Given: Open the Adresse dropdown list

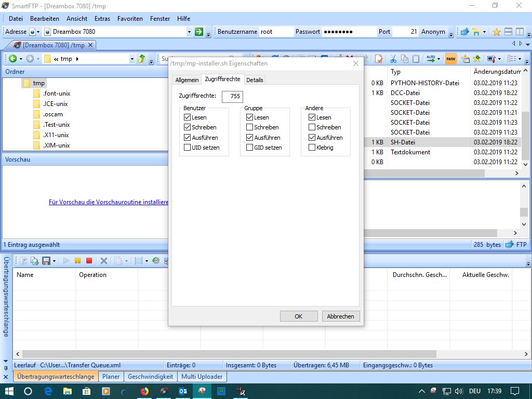Looking at the screenshot, I should (189, 32).
